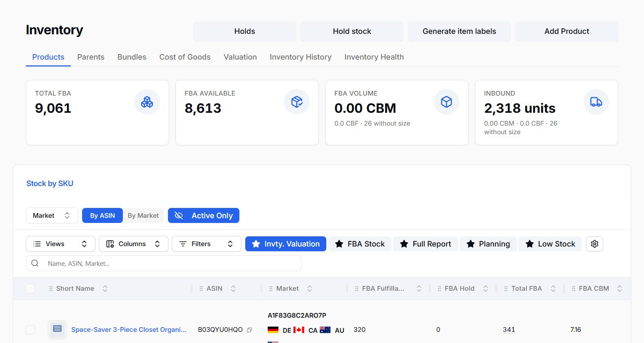Click drag handle of Short Name column
Viewport: 644px width, 343px height.
[x=51, y=289]
